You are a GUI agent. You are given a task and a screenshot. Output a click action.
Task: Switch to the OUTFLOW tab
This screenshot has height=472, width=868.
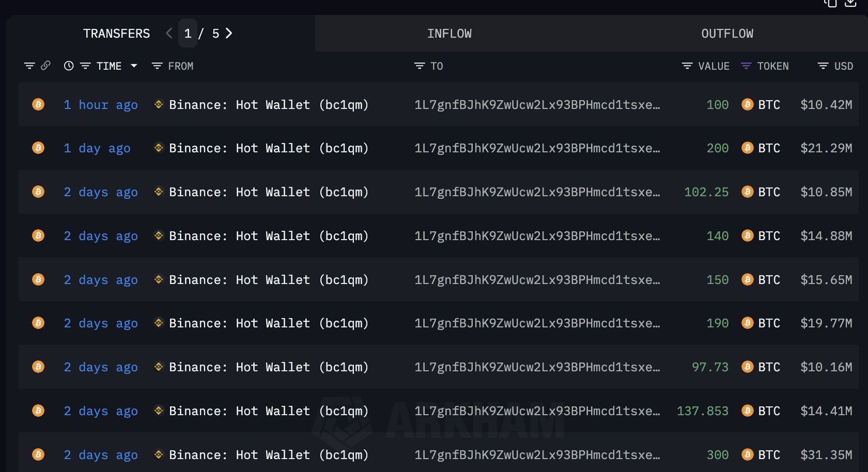tap(727, 34)
